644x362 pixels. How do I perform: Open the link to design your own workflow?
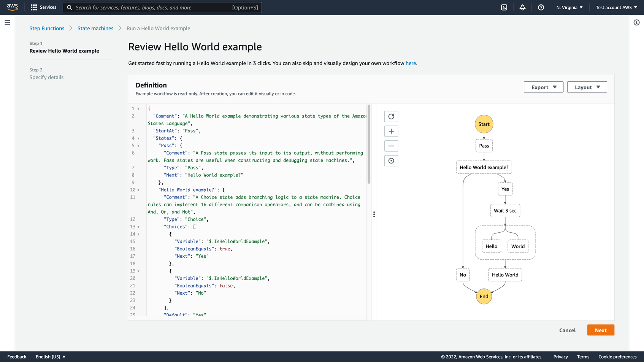pyautogui.click(x=411, y=63)
